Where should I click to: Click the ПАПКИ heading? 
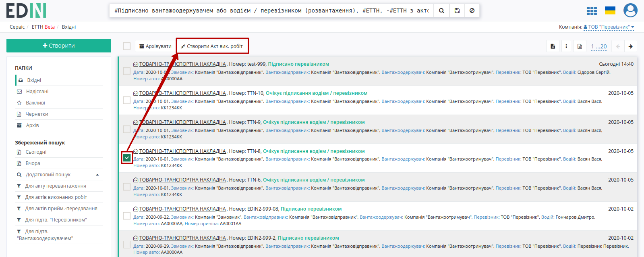click(x=23, y=68)
